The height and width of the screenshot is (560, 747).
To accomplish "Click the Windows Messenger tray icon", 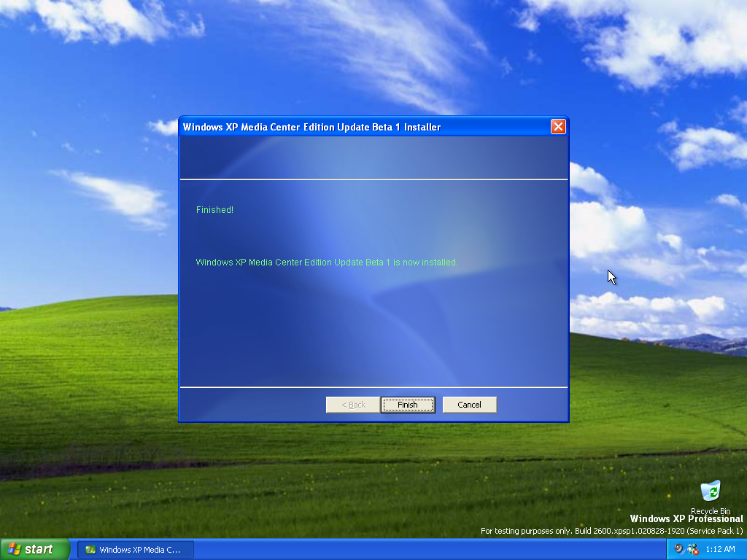I will 693,549.
